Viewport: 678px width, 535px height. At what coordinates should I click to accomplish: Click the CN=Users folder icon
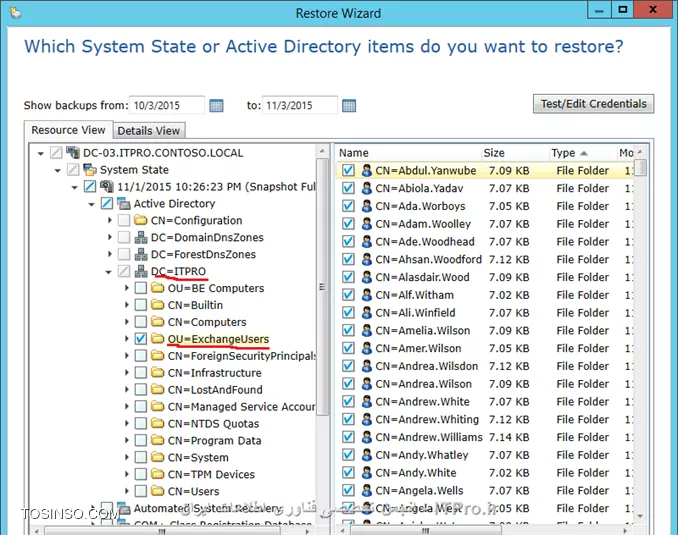click(157, 491)
